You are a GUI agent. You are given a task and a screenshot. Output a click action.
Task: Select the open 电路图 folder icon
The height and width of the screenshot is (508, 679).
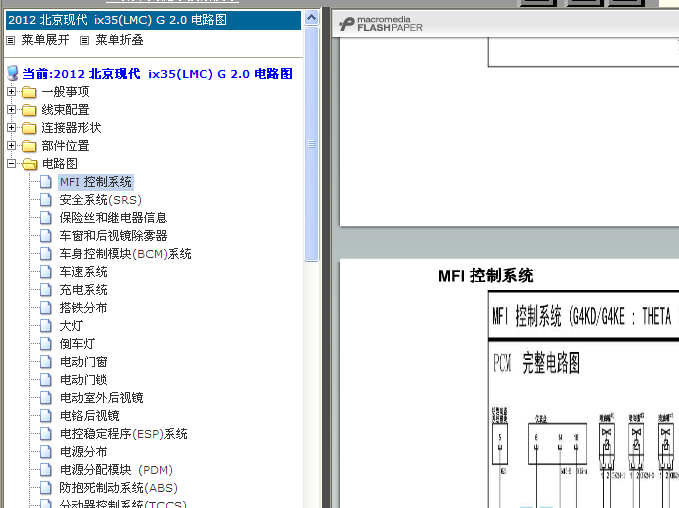(29, 164)
